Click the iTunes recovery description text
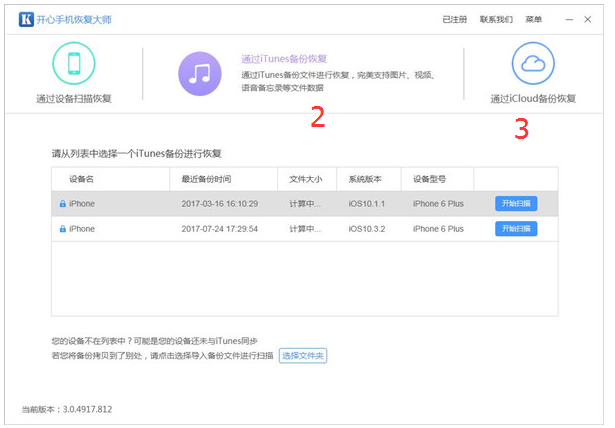The image size is (615, 428). pos(338,81)
